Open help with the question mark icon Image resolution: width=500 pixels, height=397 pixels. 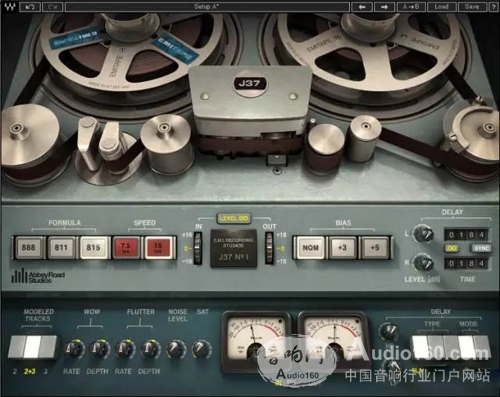493,7
